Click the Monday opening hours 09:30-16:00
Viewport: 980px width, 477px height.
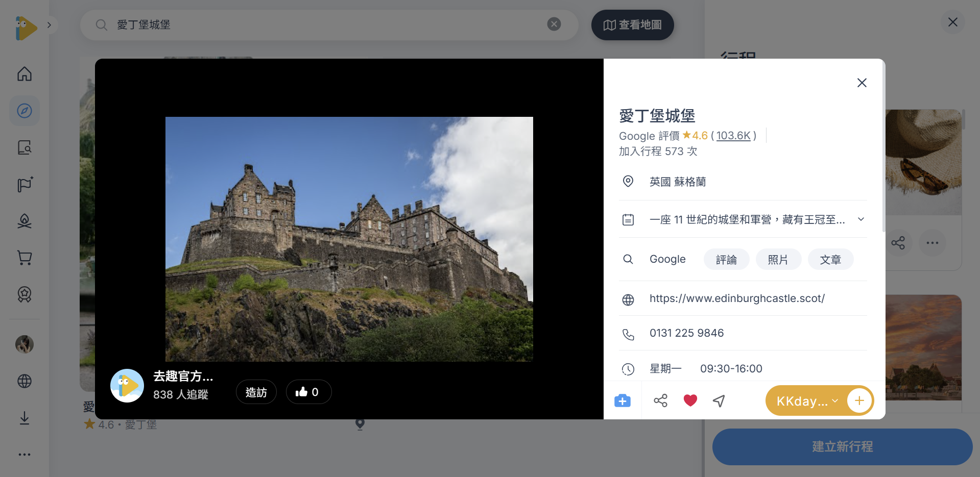(731, 369)
